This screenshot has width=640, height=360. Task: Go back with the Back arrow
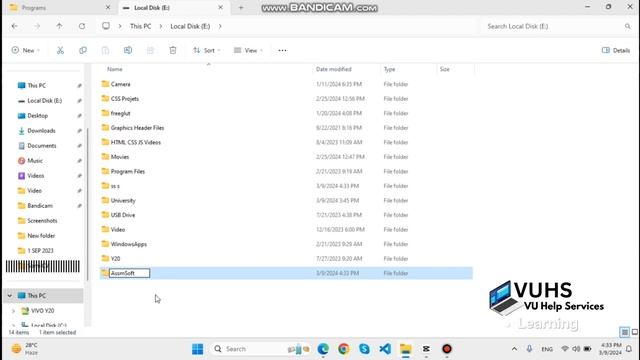click(15, 26)
